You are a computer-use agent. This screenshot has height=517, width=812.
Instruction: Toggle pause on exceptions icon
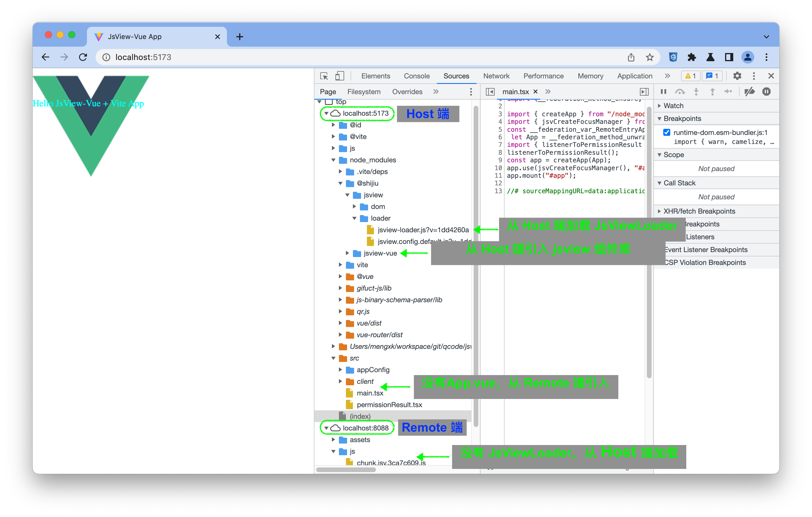pyautogui.click(x=766, y=92)
